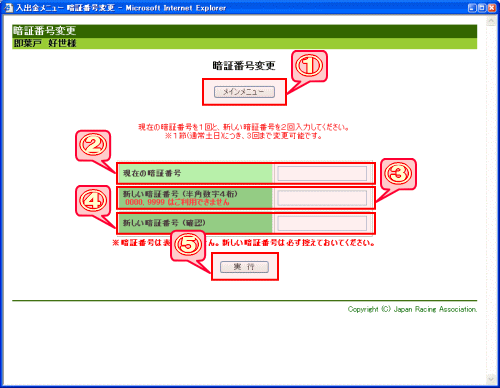The image size is (500, 388).
Task: Click the scrollbar down arrow
Action: (x=491, y=379)
